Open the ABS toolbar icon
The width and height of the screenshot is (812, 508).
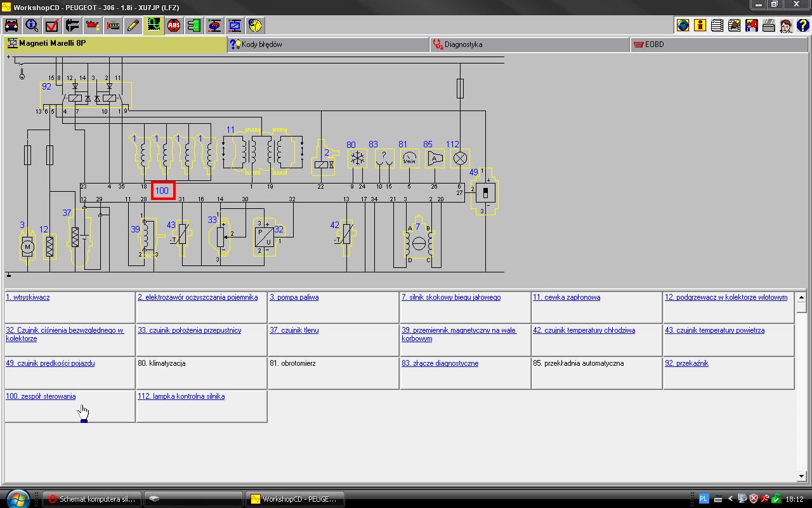coord(174,25)
